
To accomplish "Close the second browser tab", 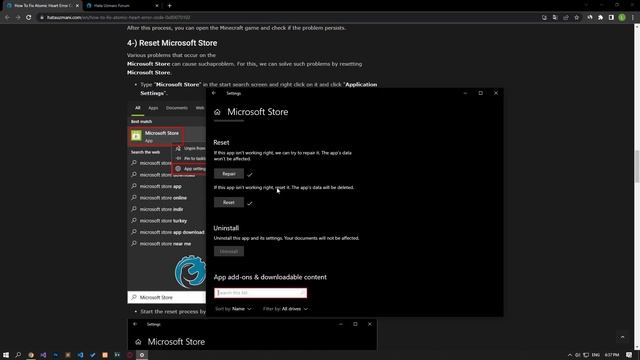I will (157, 6).
